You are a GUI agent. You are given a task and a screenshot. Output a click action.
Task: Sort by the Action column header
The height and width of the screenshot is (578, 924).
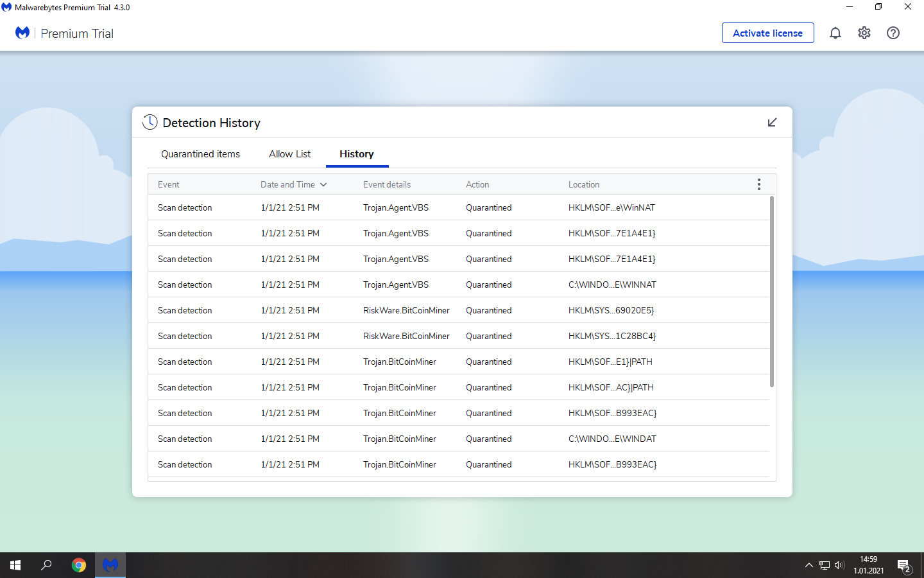(x=477, y=184)
